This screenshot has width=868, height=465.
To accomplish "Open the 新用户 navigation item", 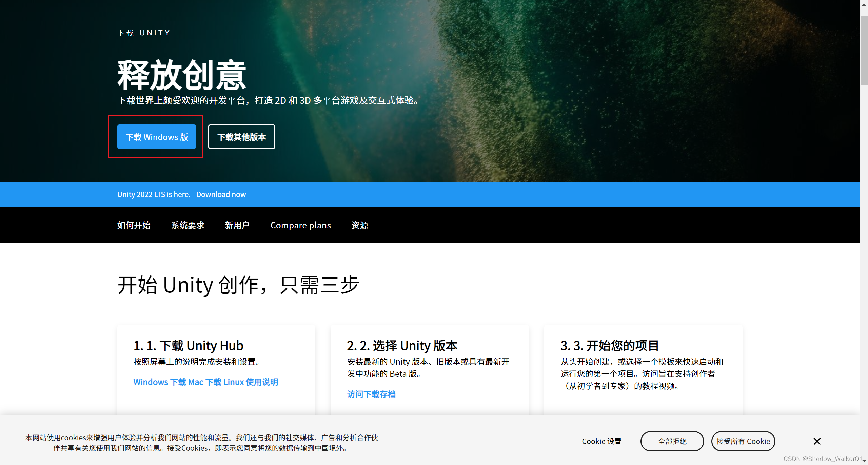I will (237, 225).
